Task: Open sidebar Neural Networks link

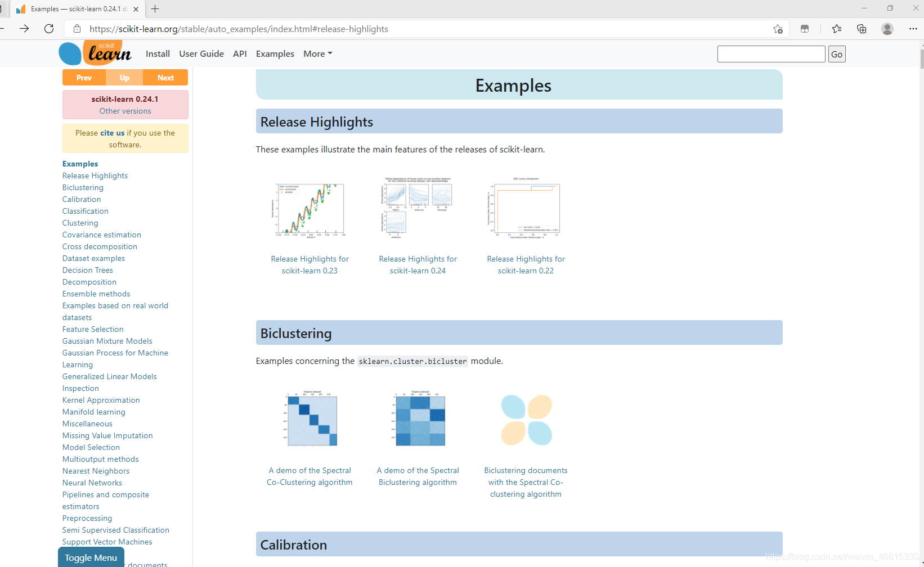Action: tap(92, 483)
